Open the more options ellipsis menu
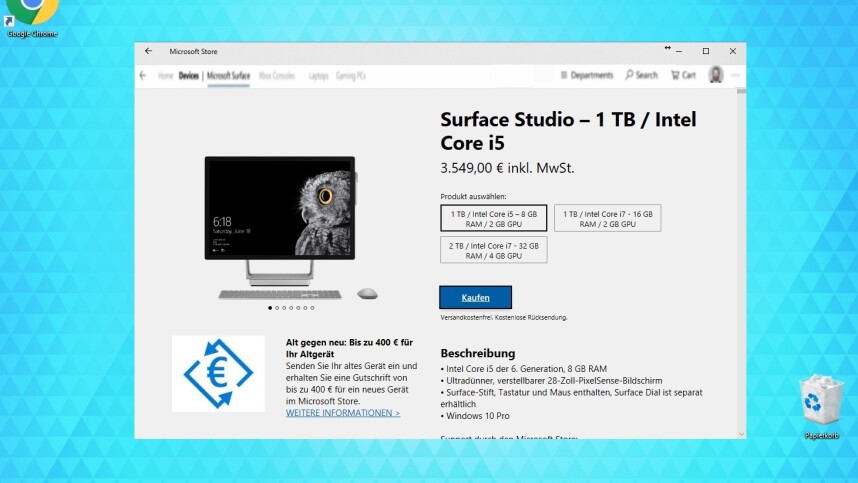The height and width of the screenshot is (483, 858). [735, 75]
